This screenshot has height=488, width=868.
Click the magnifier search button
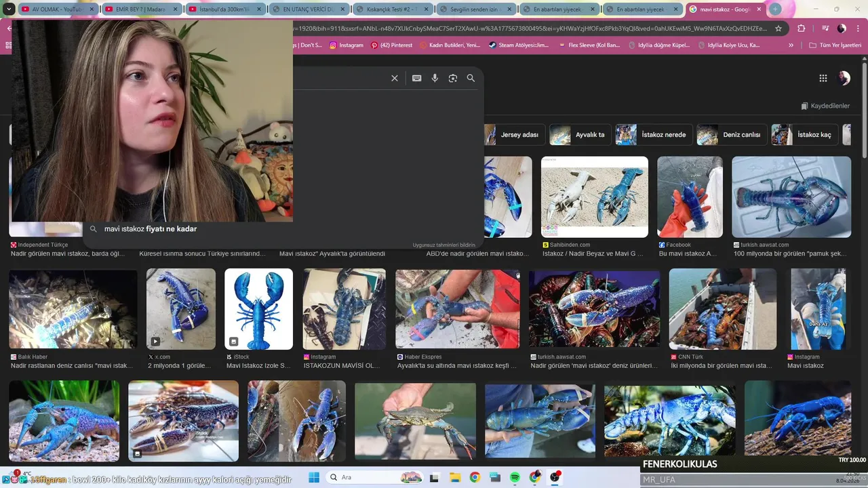(471, 78)
